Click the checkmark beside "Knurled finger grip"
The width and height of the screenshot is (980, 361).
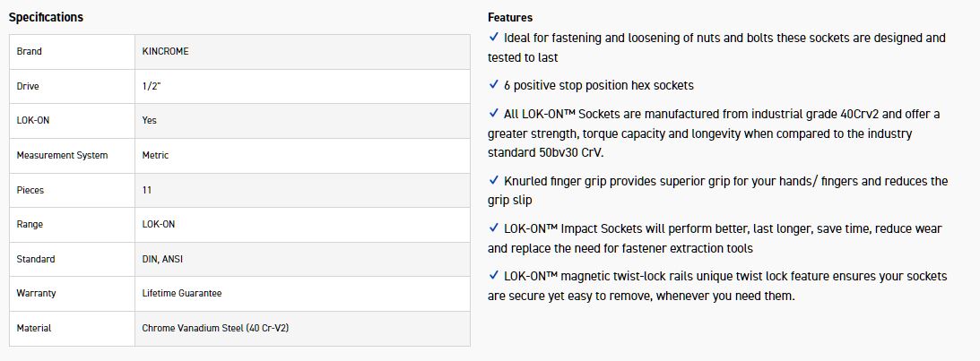(x=494, y=181)
